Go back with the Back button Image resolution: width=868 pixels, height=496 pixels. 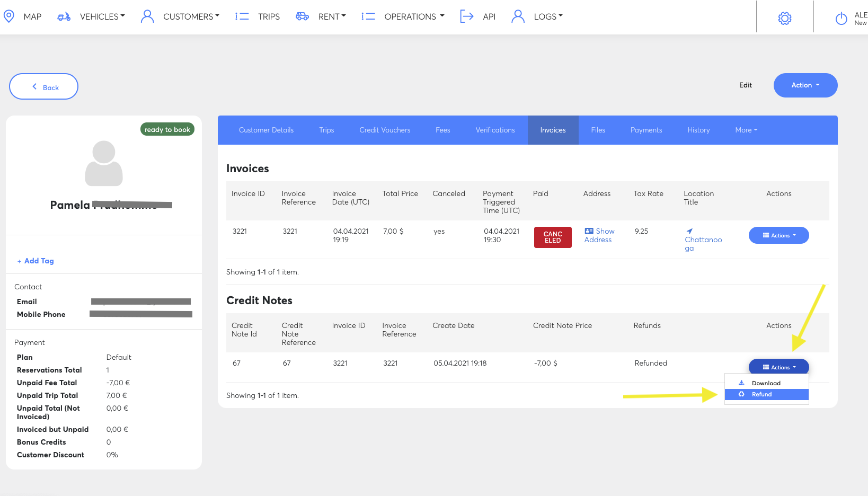point(43,86)
